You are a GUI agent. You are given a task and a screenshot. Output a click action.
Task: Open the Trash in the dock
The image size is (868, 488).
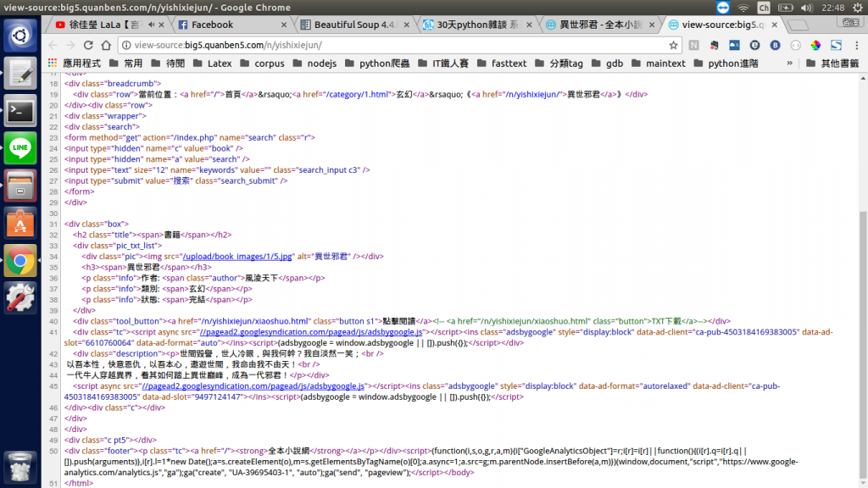click(x=20, y=467)
